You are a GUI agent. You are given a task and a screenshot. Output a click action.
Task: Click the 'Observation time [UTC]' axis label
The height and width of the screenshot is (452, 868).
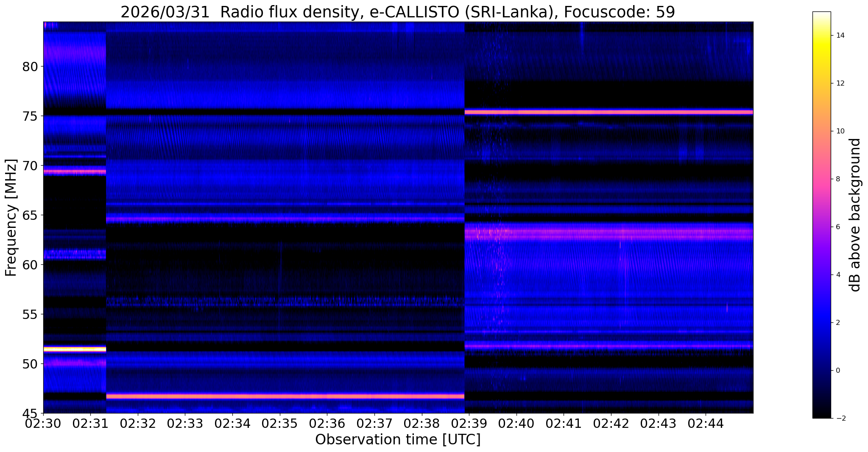click(x=398, y=440)
